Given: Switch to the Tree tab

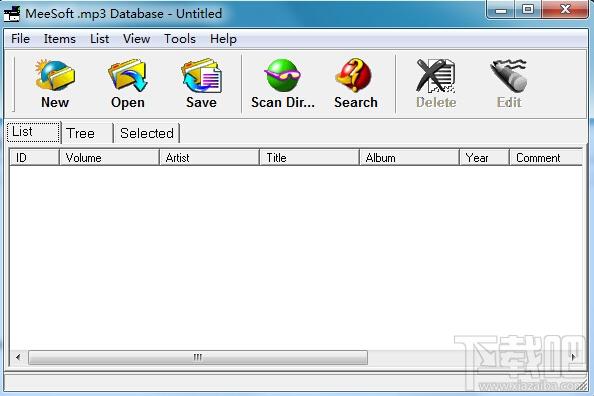Looking at the screenshot, I should tap(87, 133).
